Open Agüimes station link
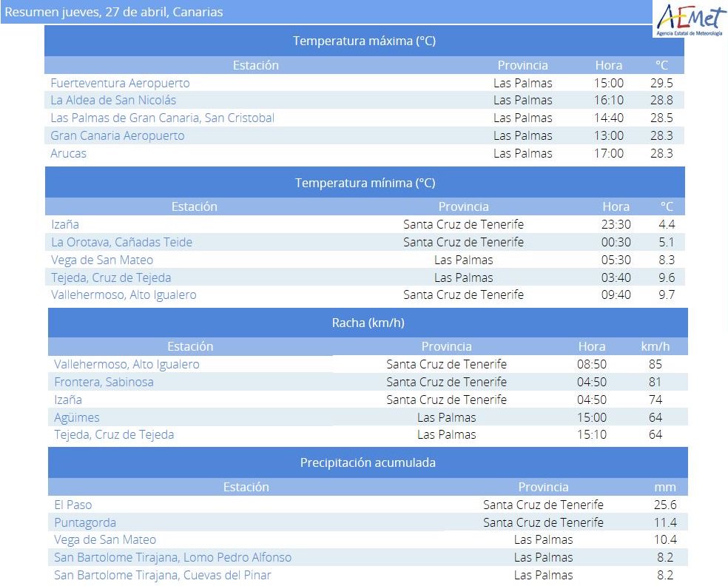Image resolution: width=728 pixels, height=586 pixels. coord(77,417)
